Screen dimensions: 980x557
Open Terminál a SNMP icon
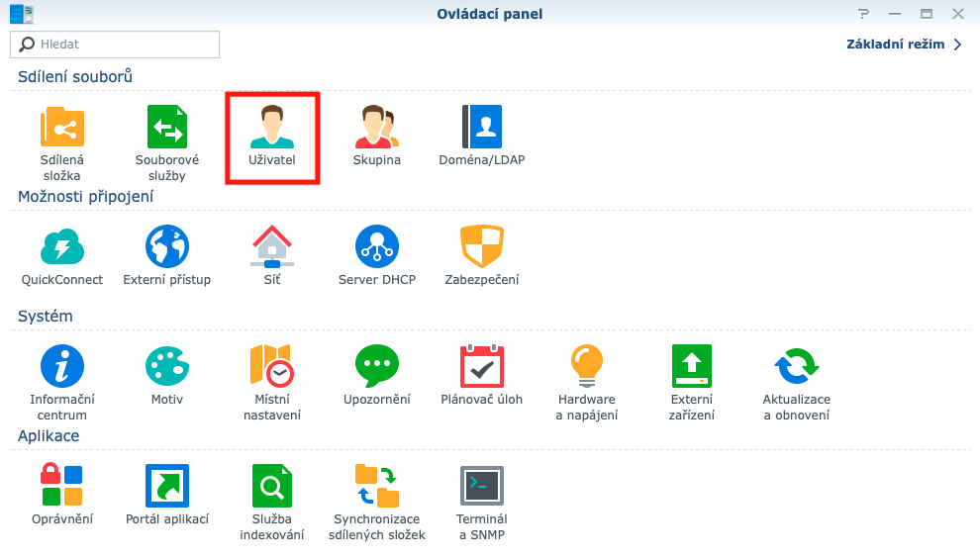[x=482, y=486]
